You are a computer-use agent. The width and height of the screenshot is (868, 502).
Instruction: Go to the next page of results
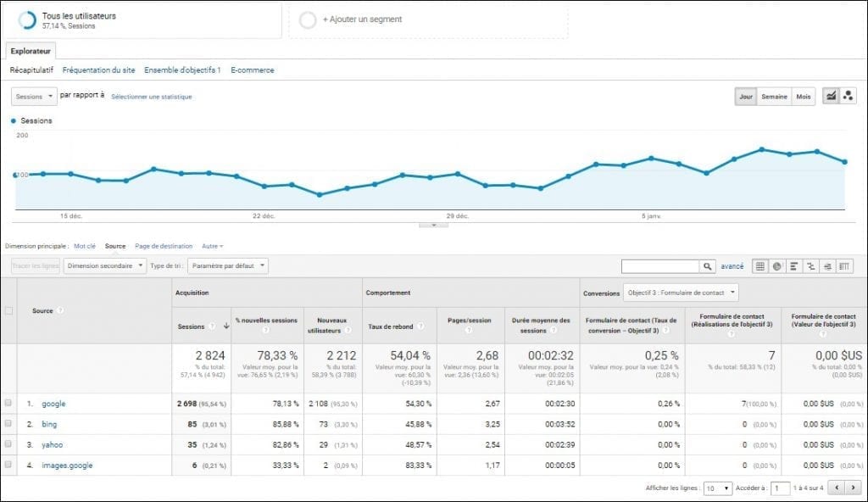click(854, 488)
